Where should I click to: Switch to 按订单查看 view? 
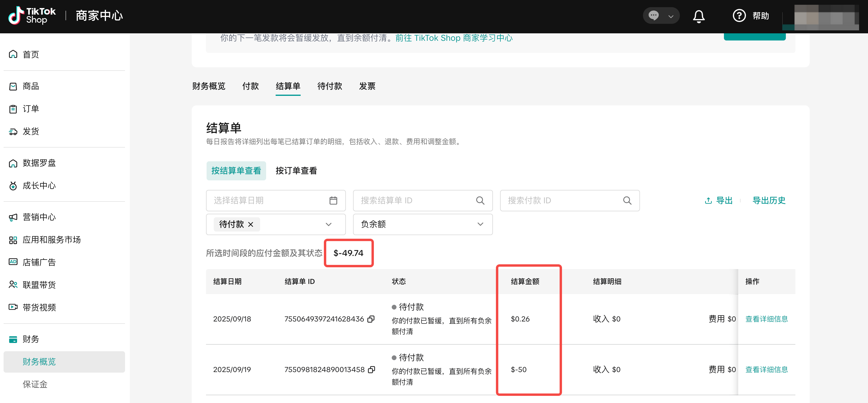pyautogui.click(x=296, y=171)
